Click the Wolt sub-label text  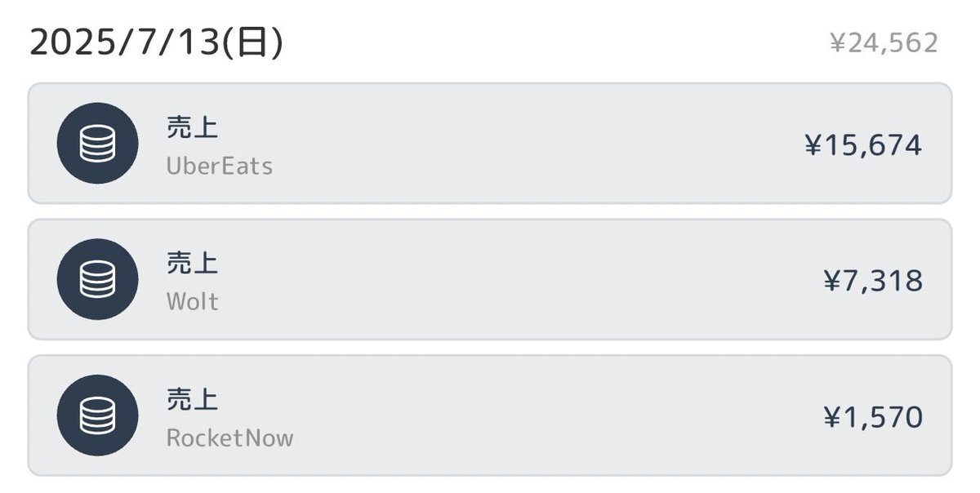coord(193,302)
